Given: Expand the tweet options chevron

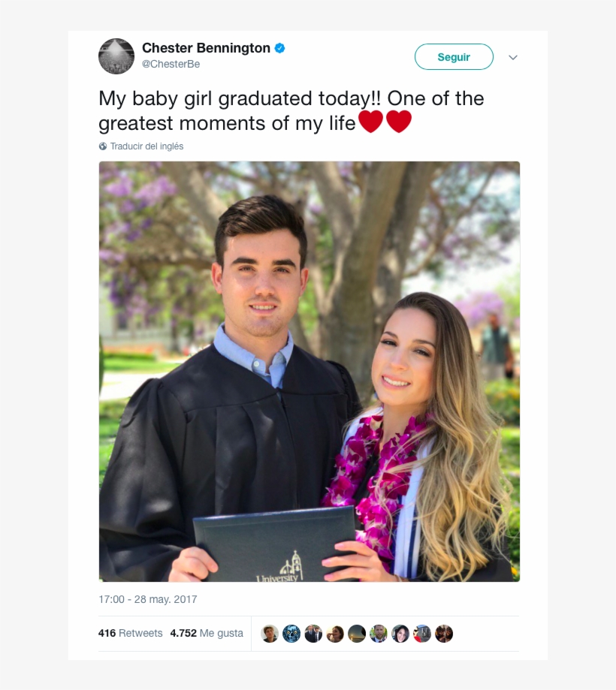Looking at the screenshot, I should click(513, 57).
